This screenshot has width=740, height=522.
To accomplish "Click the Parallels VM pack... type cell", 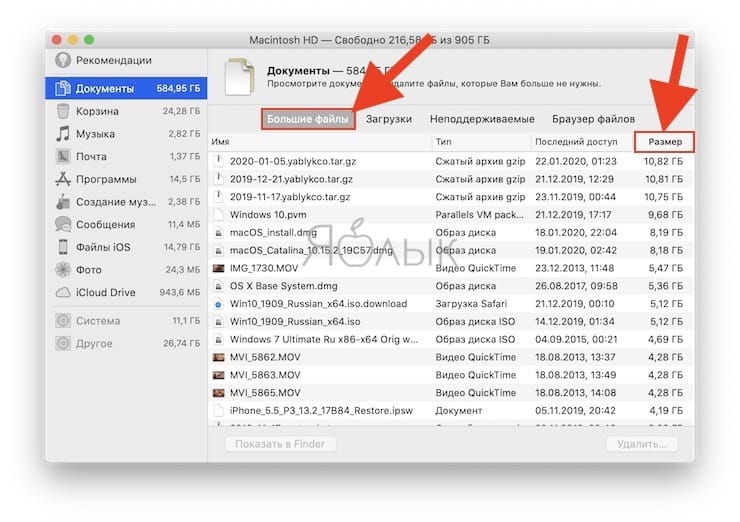I will pos(479,215).
